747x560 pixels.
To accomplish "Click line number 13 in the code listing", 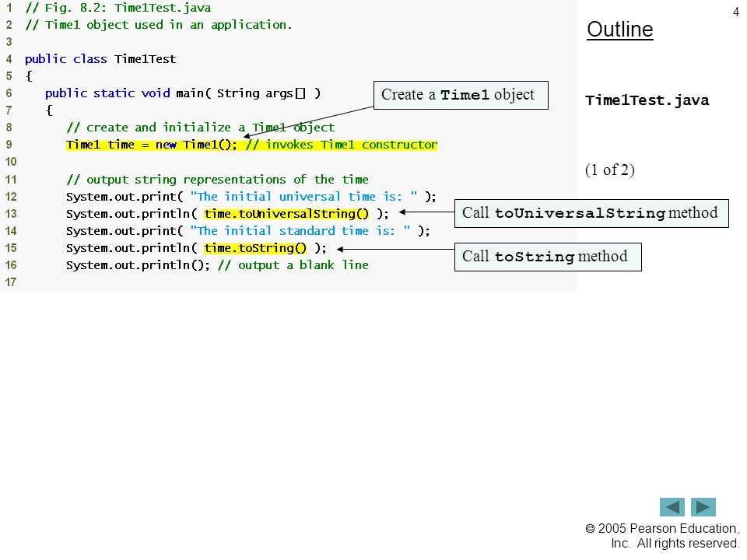I will coord(11,214).
